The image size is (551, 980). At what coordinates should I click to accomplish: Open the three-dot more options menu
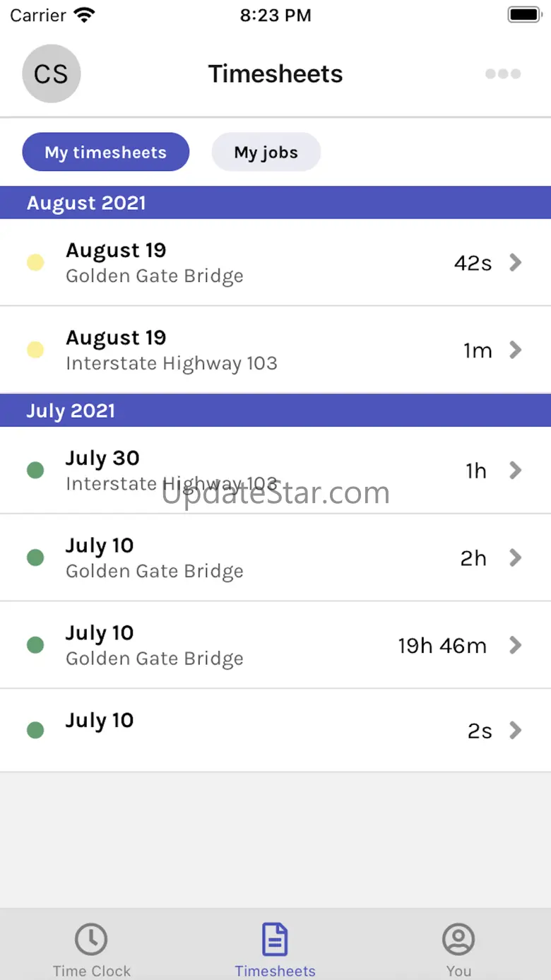(x=503, y=73)
